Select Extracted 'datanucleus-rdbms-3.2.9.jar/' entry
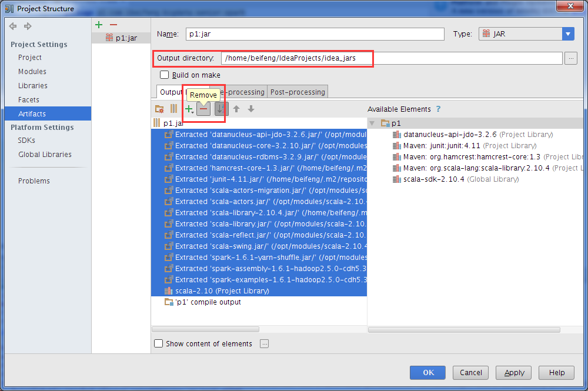 [x=259, y=157]
